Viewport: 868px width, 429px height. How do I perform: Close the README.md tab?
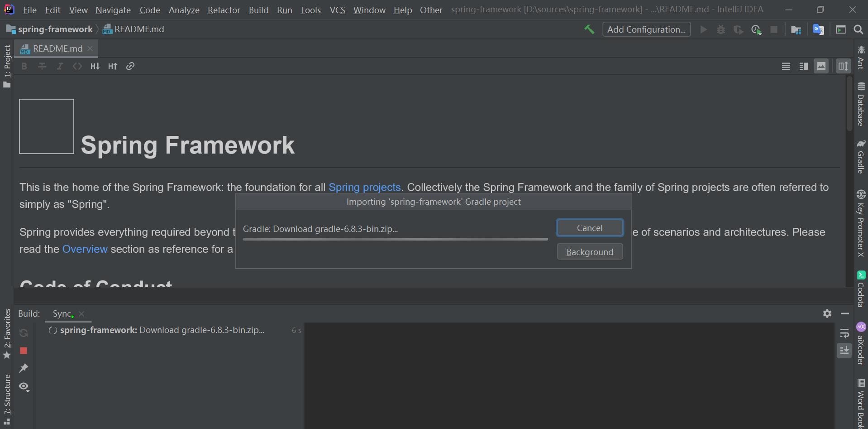click(x=90, y=48)
